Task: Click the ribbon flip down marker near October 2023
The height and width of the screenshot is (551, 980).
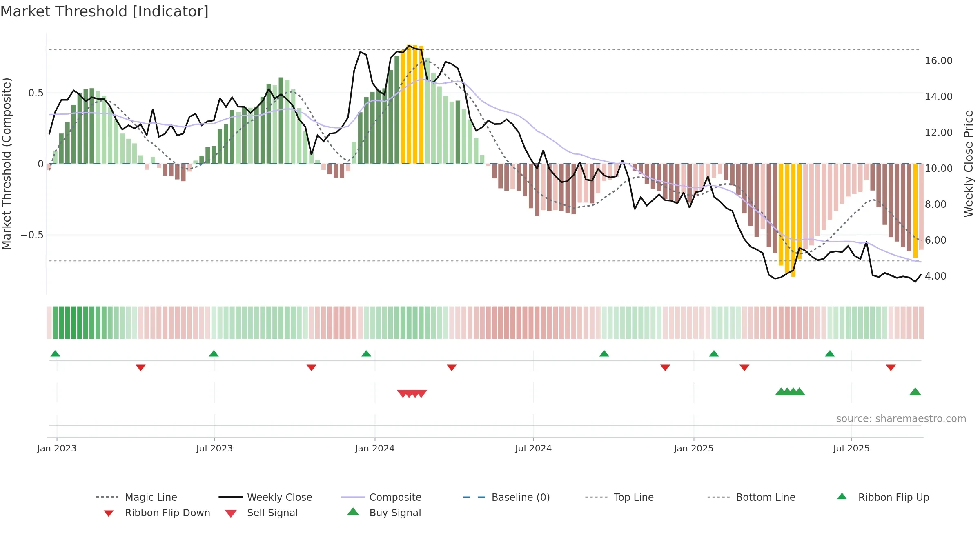Action: pyautogui.click(x=311, y=368)
